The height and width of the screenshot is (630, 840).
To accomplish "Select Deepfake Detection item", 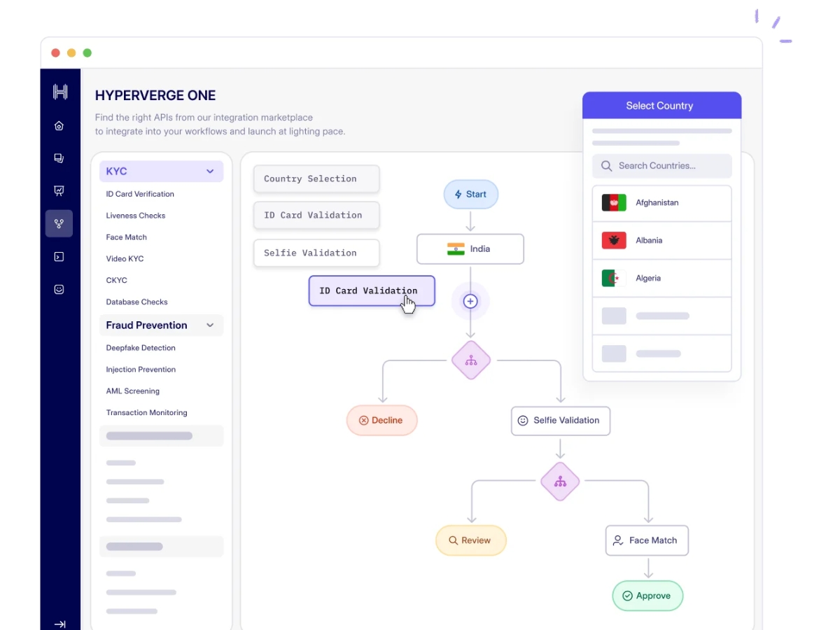I will [x=141, y=348].
